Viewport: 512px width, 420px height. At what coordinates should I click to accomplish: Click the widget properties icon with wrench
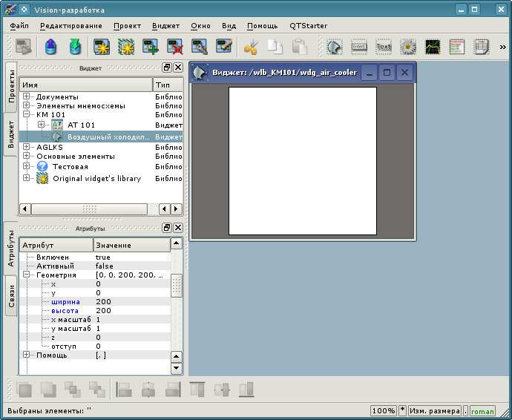(x=200, y=47)
